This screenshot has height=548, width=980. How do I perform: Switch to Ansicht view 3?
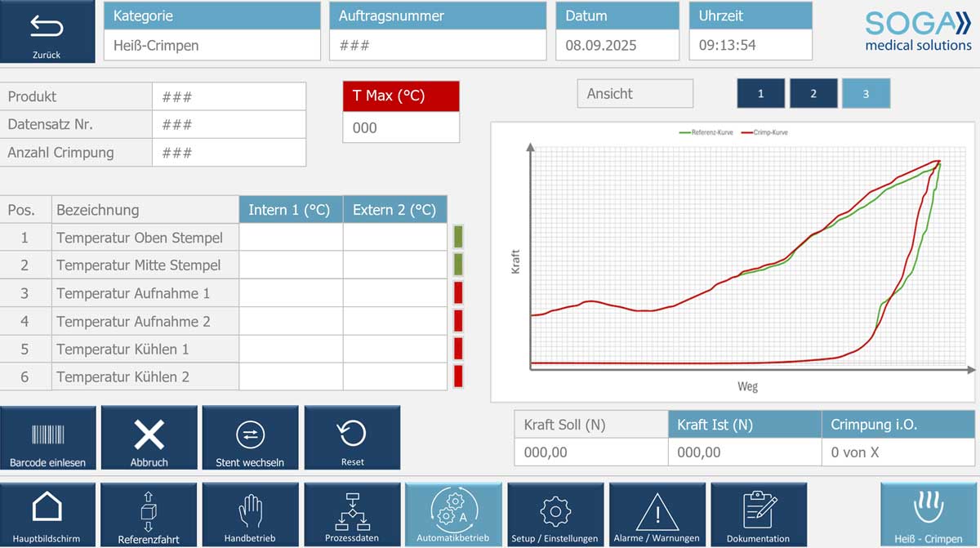[x=866, y=94]
